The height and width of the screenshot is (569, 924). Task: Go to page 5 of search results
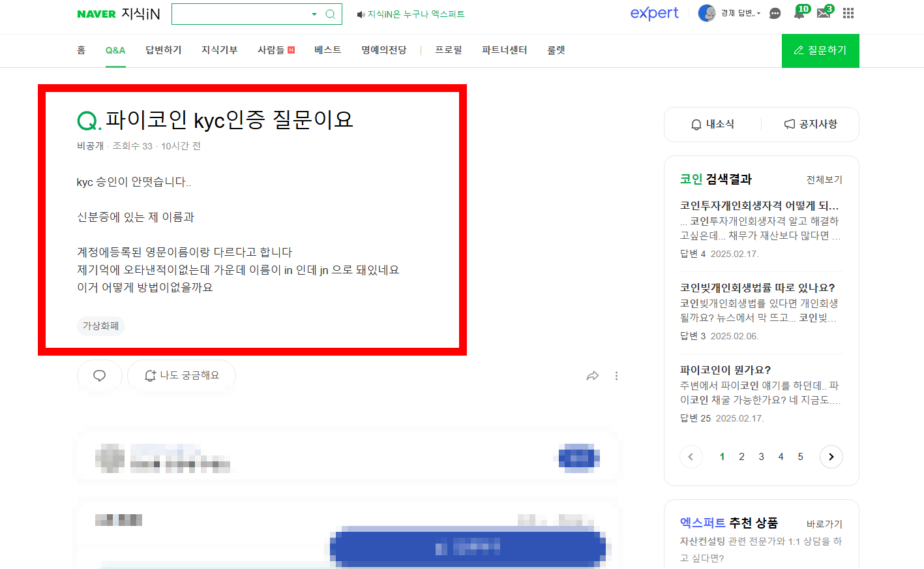tap(800, 457)
